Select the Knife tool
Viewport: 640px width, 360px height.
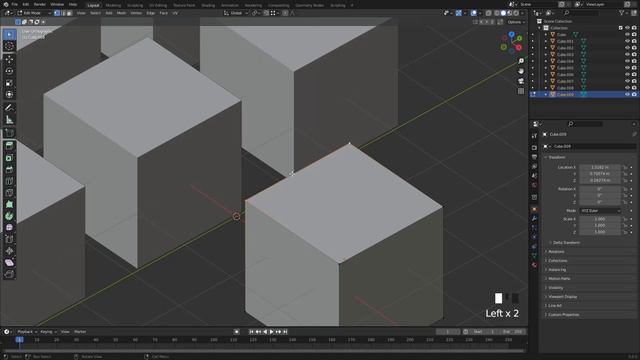tap(9, 193)
